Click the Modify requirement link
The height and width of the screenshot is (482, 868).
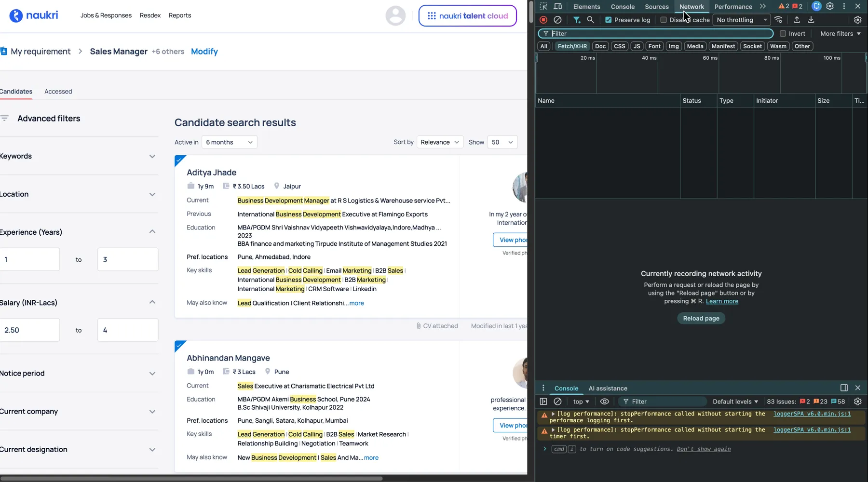(204, 52)
